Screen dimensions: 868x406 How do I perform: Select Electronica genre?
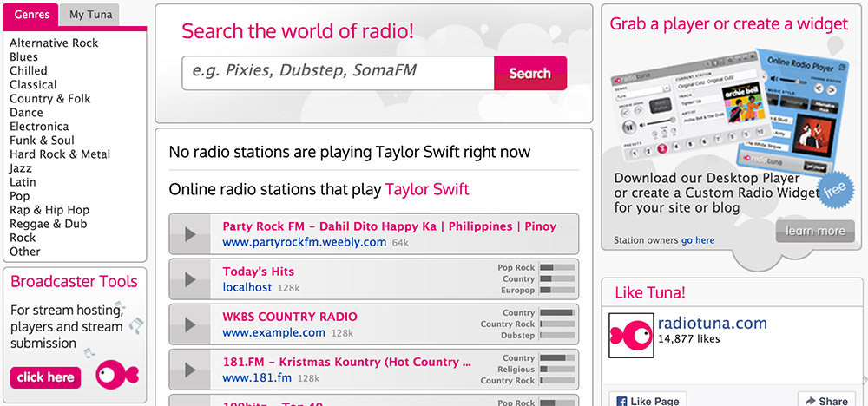[39, 127]
